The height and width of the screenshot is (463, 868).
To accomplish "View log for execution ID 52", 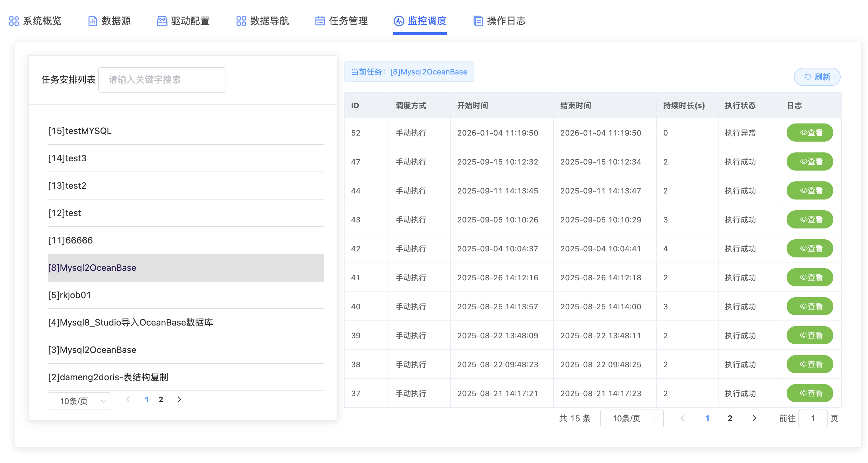I will 810,132.
